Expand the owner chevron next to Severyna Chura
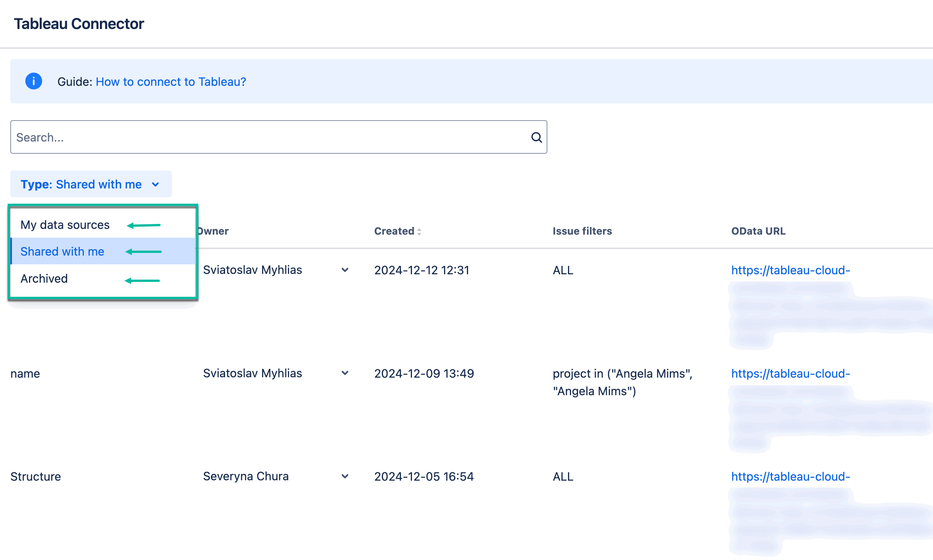 (x=345, y=476)
